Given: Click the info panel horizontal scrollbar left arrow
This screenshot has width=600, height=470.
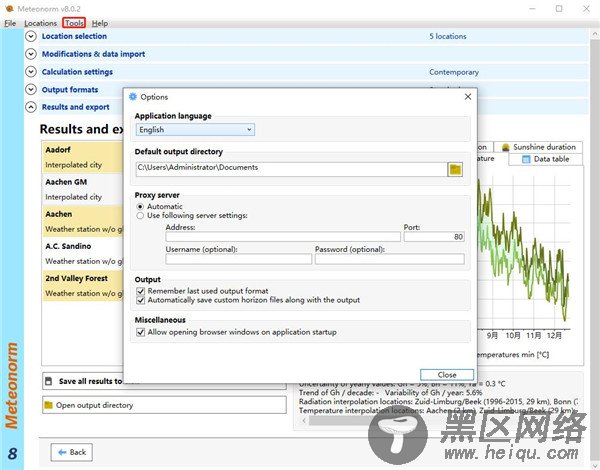Looking at the screenshot, I should pos(305,421).
